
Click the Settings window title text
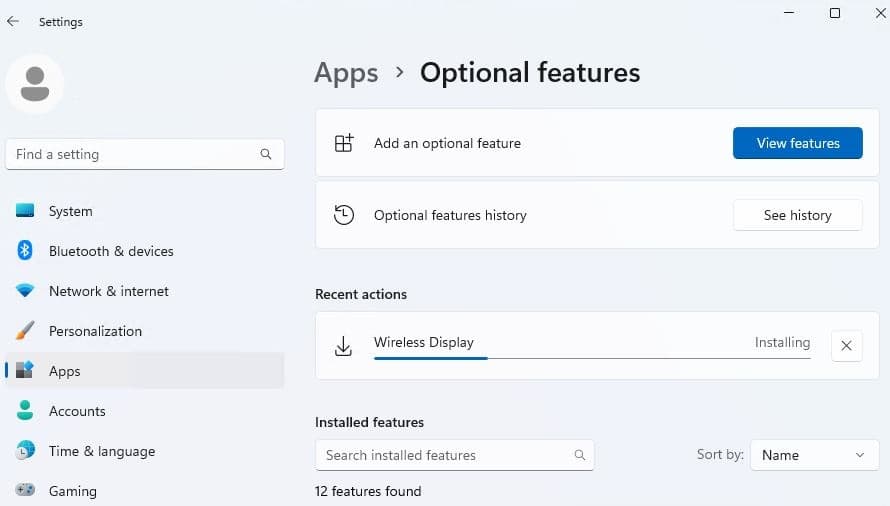click(61, 22)
